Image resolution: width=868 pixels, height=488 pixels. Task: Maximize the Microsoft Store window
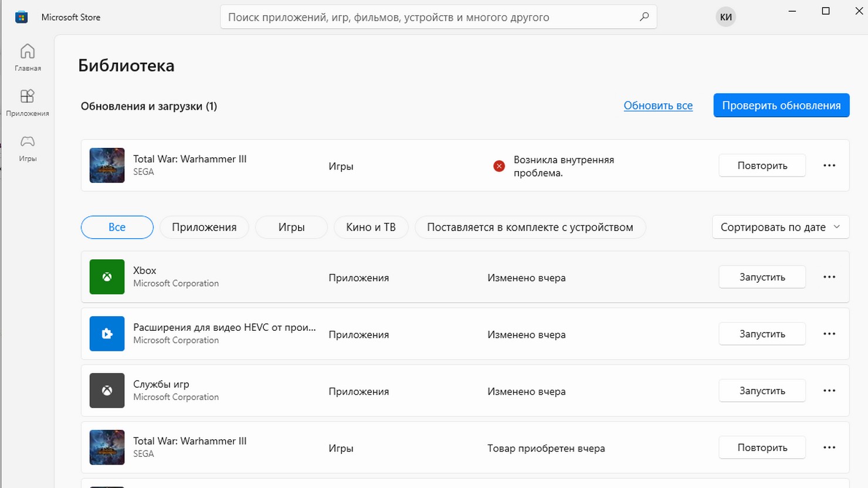826,11
